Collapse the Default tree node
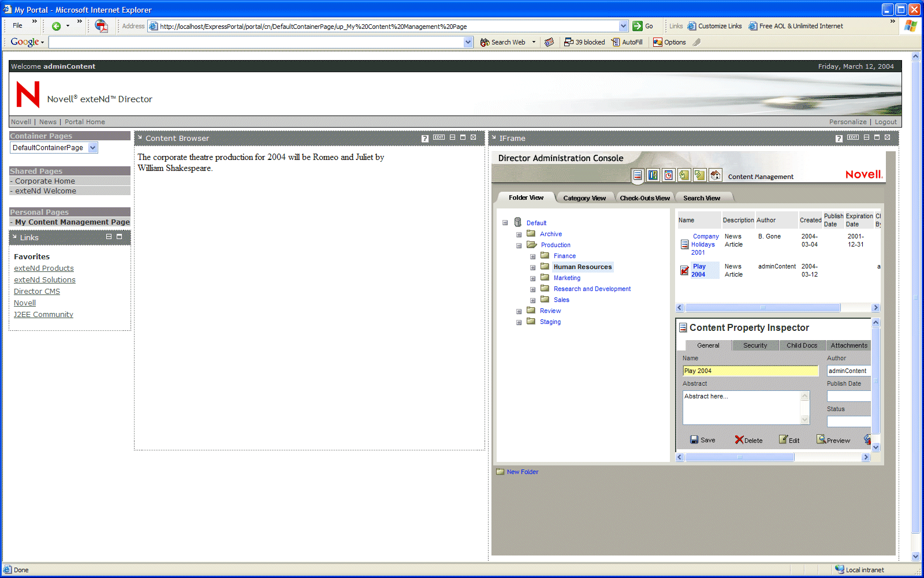924x578 pixels. [x=505, y=223]
